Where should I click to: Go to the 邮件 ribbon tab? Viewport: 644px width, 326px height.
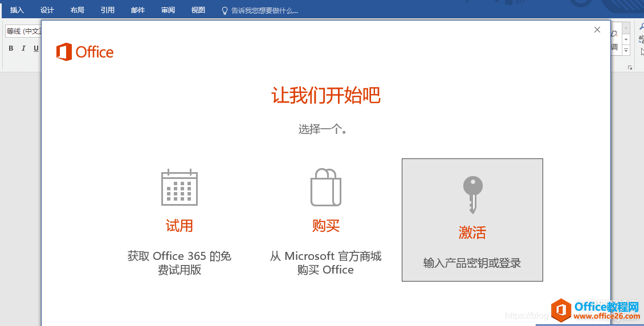(x=138, y=10)
